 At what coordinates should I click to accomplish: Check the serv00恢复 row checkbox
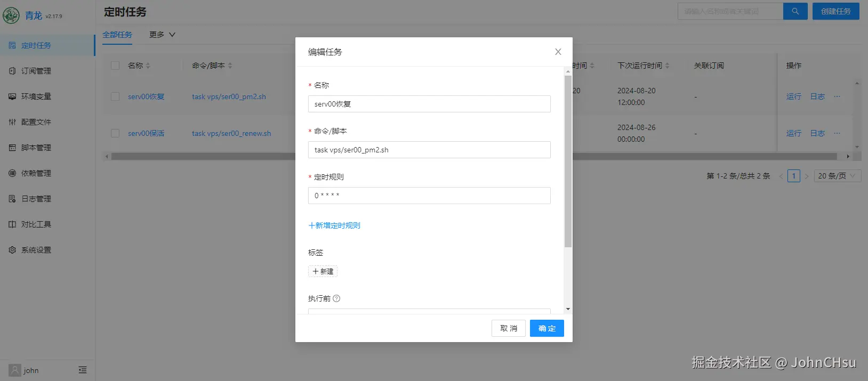[115, 96]
